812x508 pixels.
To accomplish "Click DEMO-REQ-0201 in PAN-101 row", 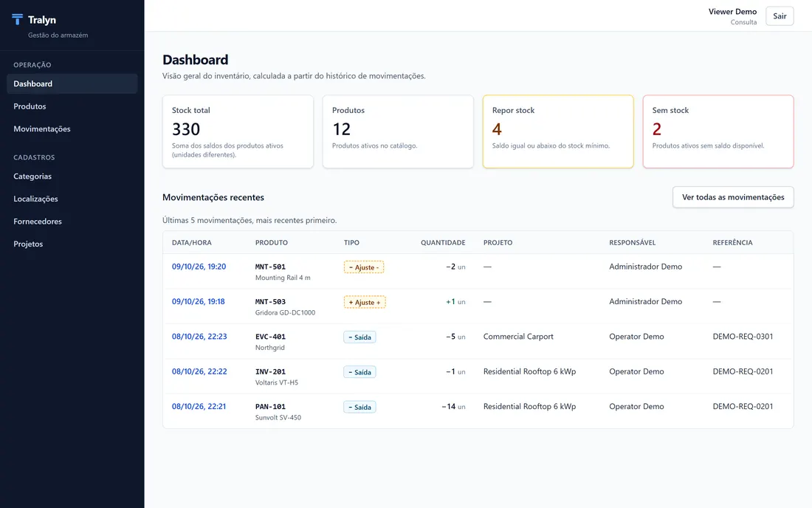I will pos(743,407).
